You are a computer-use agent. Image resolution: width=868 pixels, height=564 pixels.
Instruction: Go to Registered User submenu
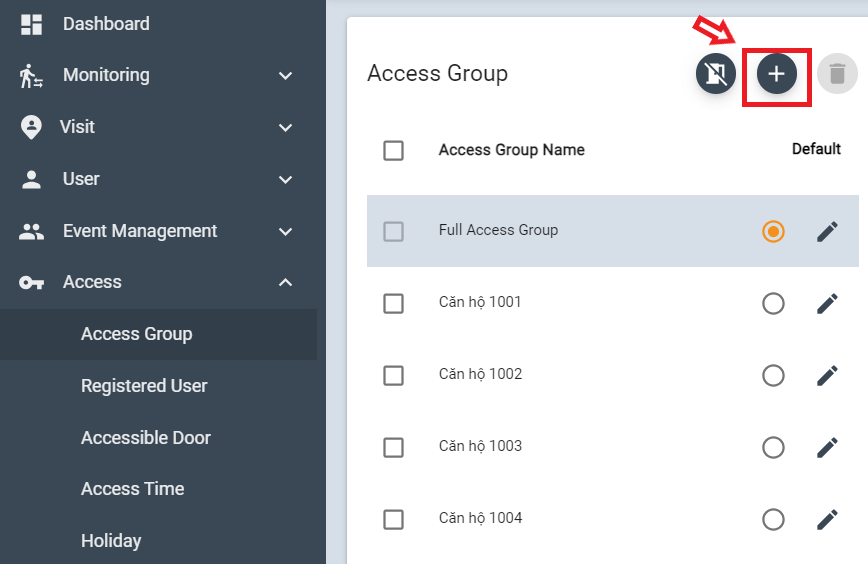(x=144, y=386)
